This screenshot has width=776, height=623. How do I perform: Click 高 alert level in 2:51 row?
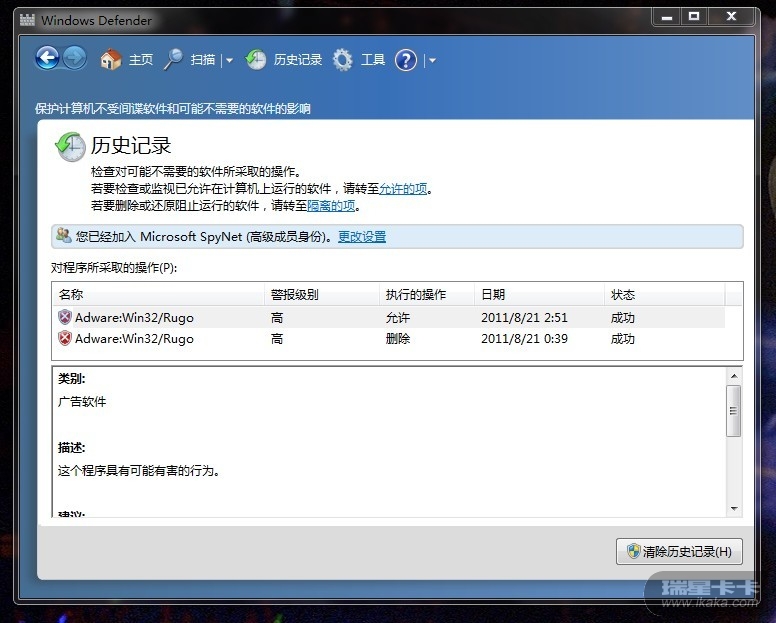[277, 317]
